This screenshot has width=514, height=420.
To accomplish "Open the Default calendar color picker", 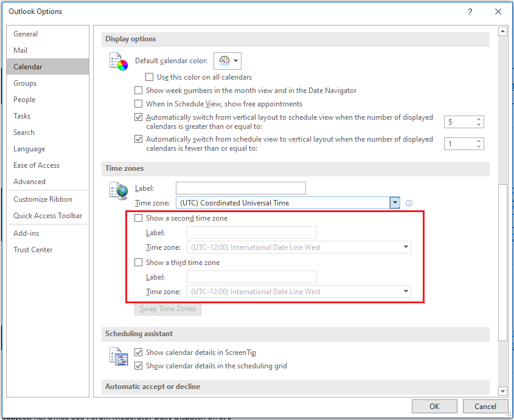I will coord(227,61).
